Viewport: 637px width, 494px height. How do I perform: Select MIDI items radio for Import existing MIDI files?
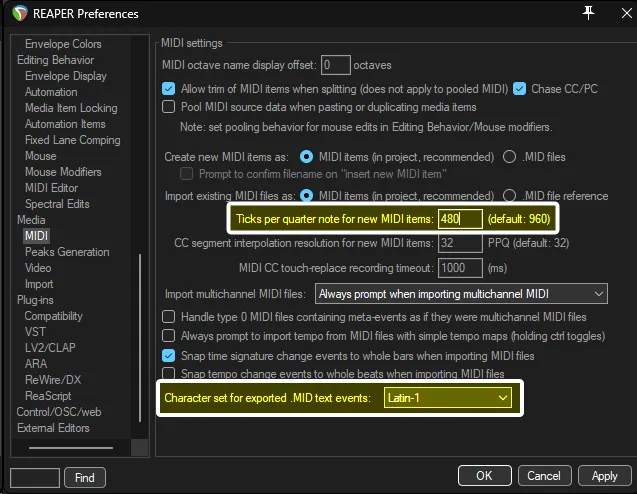(x=306, y=196)
